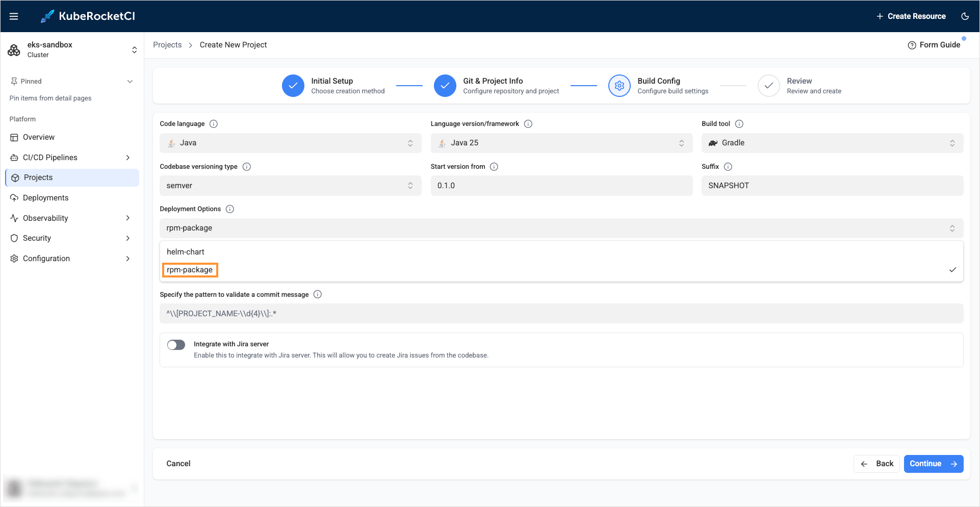Screen dimensions: 980x507
Task: Expand the CI/CD Pipelines chevron
Action: [128, 158]
